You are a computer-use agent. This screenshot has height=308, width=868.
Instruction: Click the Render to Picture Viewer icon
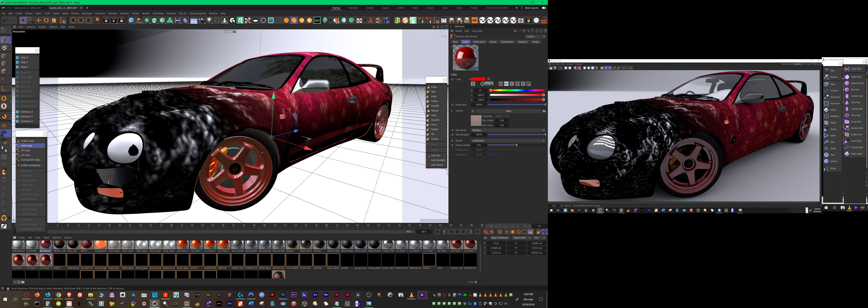(x=114, y=21)
